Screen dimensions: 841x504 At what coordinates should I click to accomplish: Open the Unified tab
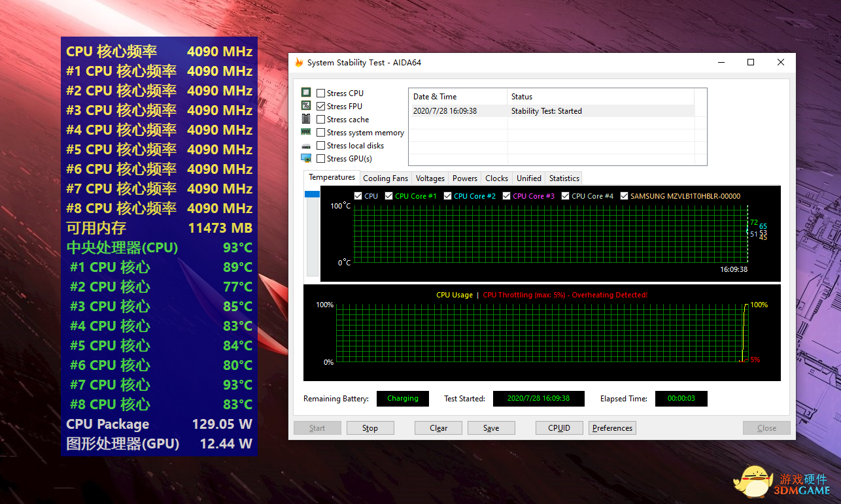[528, 178]
